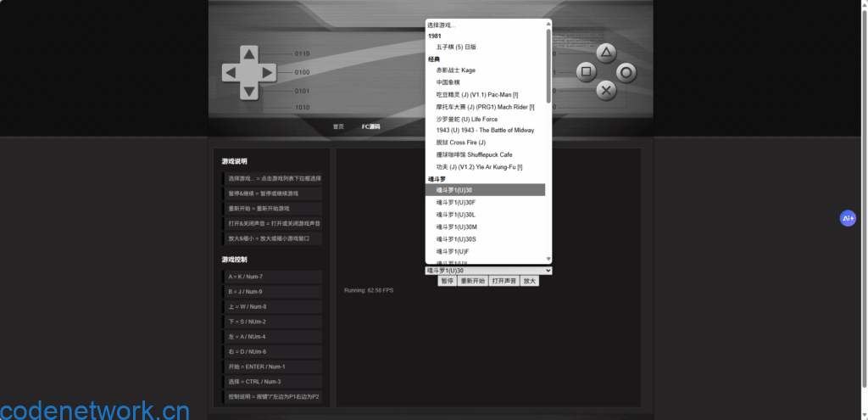
Task: Select 中国象棋 from the game list
Action: click(486, 82)
